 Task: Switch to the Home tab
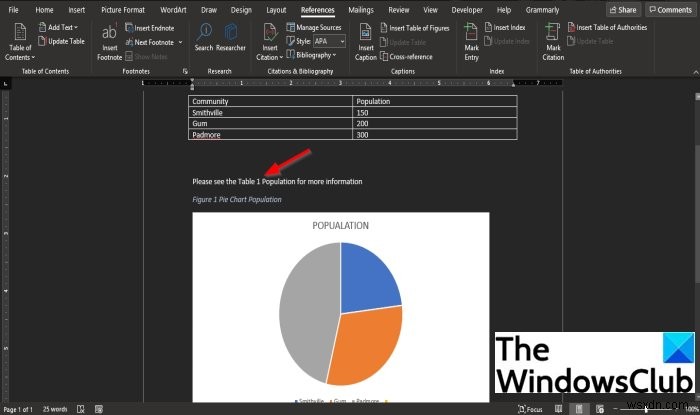[x=44, y=10]
